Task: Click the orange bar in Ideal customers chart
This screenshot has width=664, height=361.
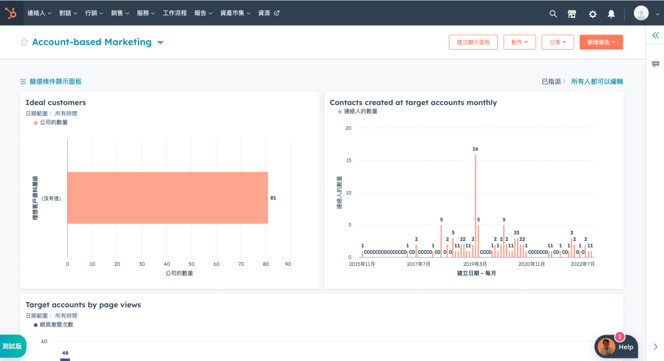Action: pos(168,198)
